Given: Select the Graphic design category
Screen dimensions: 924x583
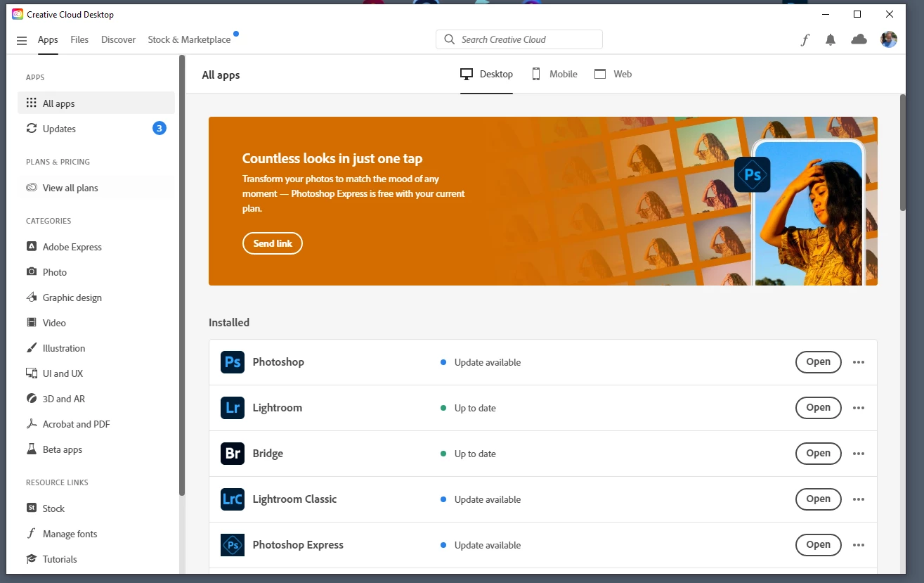Looking at the screenshot, I should pos(96,297).
